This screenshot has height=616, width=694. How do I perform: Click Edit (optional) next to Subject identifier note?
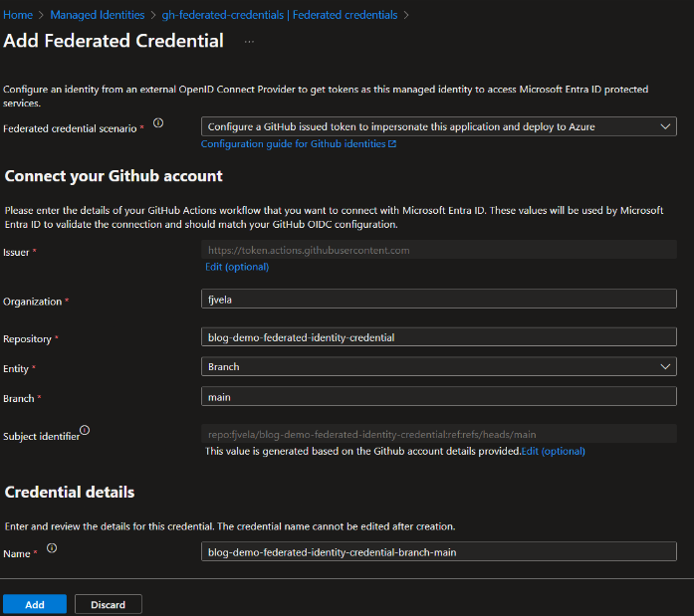(554, 451)
